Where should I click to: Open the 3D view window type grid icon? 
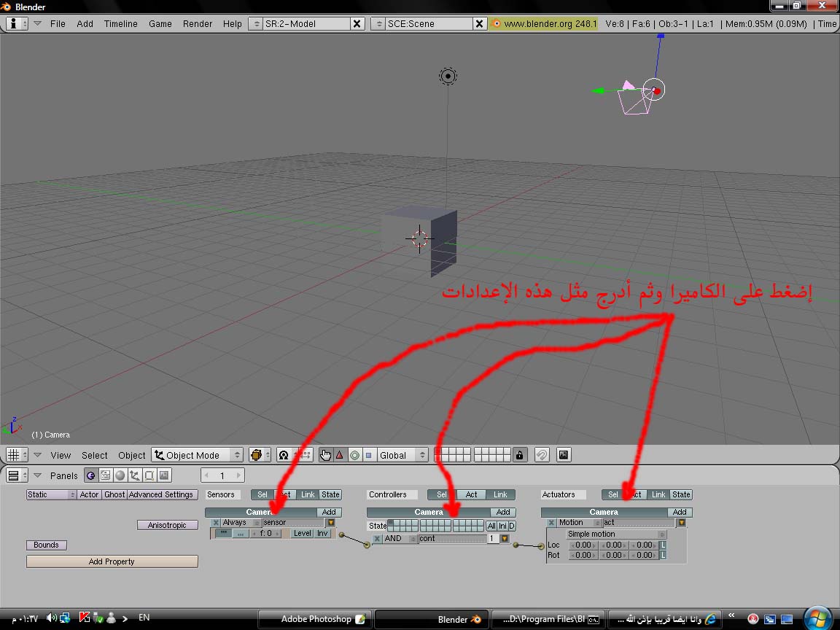point(17,455)
